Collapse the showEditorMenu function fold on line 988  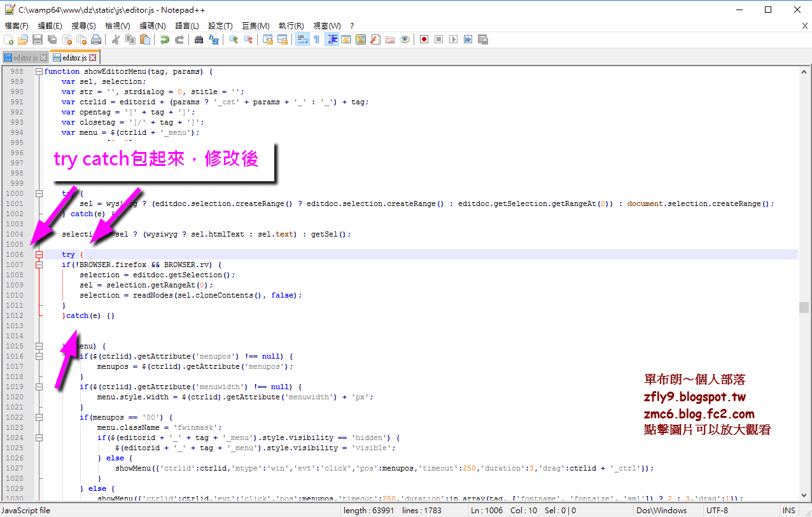pyautogui.click(x=39, y=71)
